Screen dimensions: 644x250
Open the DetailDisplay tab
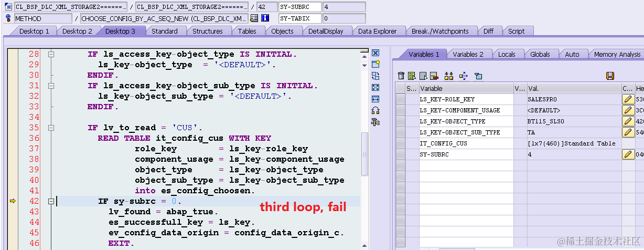pos(326,31)
